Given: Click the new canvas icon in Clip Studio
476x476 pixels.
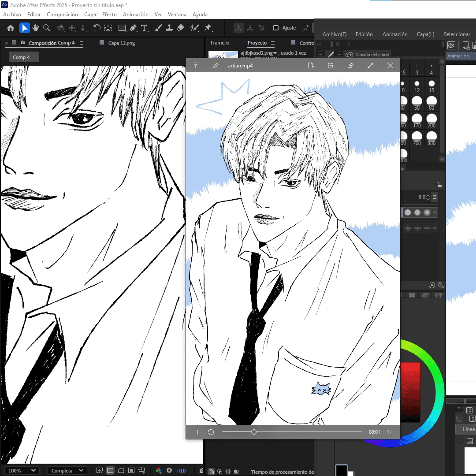Looking at the screenshot, I should tap(466, 45).
